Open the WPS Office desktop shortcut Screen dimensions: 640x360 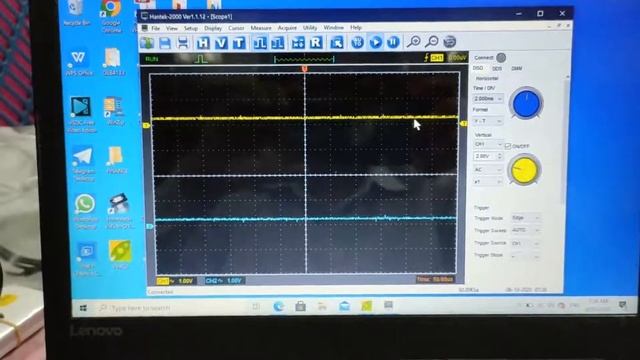pos(79,63)
